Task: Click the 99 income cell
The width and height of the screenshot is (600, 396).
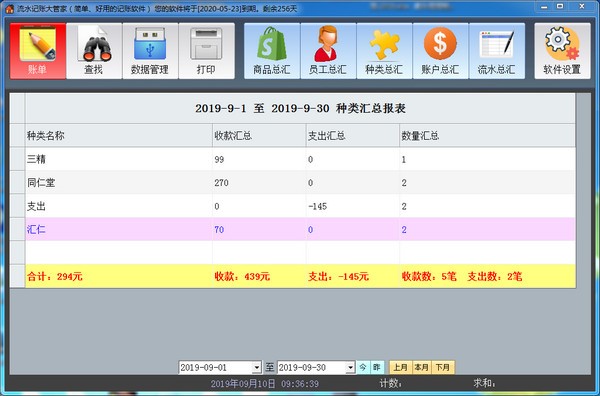Action: point(259,159)
